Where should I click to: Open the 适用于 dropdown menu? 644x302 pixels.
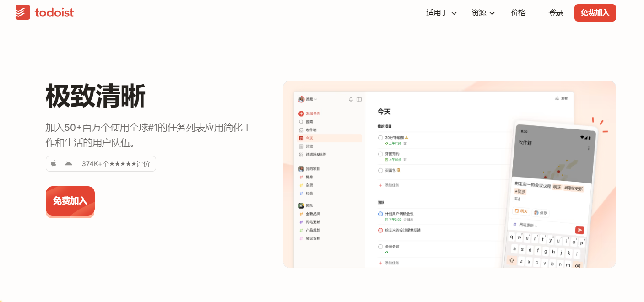coord(441,13)
